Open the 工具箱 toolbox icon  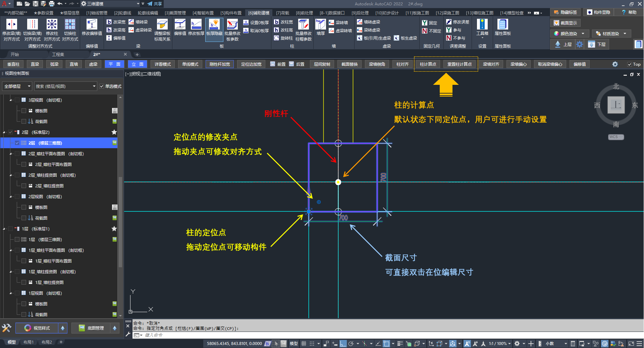coord(482,25)
